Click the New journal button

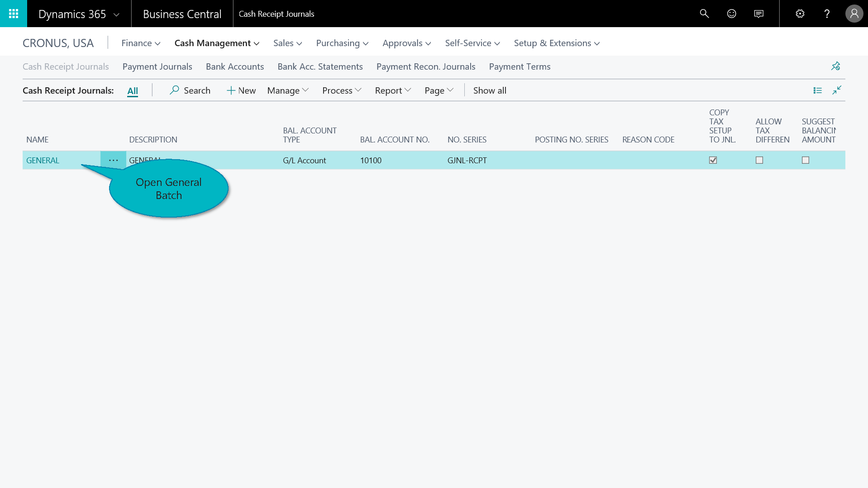coord(241,90)
